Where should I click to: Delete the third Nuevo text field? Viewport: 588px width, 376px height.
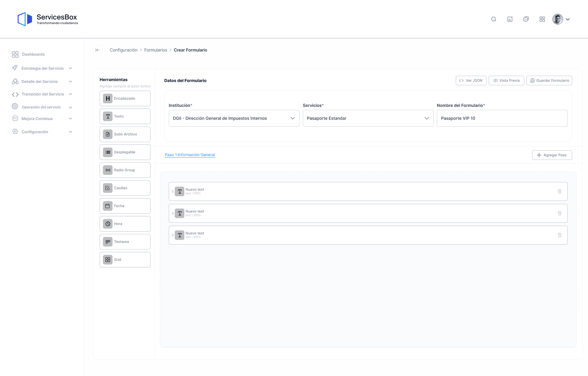click(x=559, y=235)
